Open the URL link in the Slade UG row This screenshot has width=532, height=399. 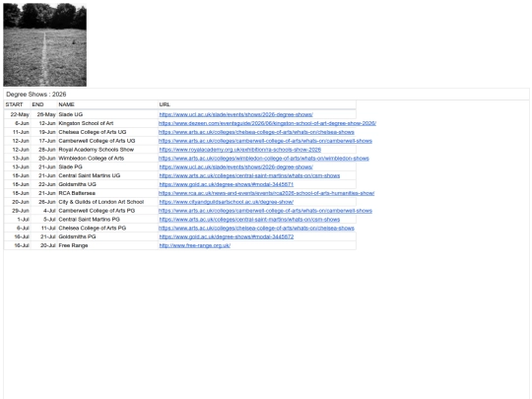pos(235,114)
